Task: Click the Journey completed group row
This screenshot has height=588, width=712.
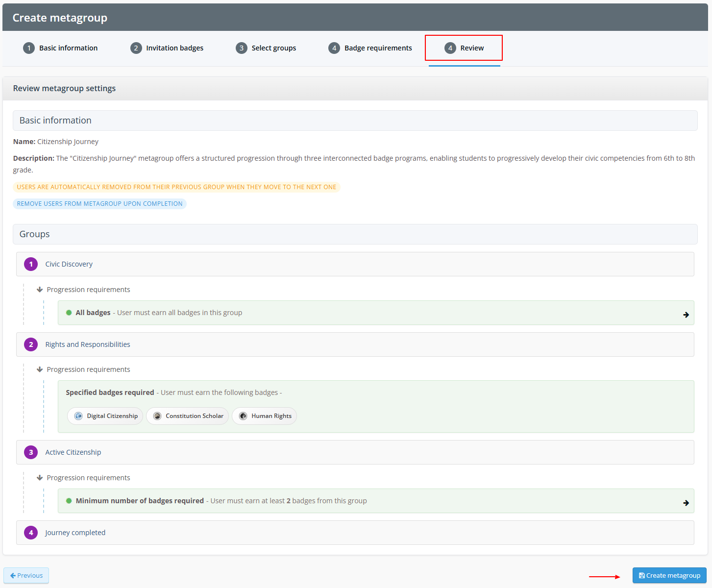Action: point(355,533)
